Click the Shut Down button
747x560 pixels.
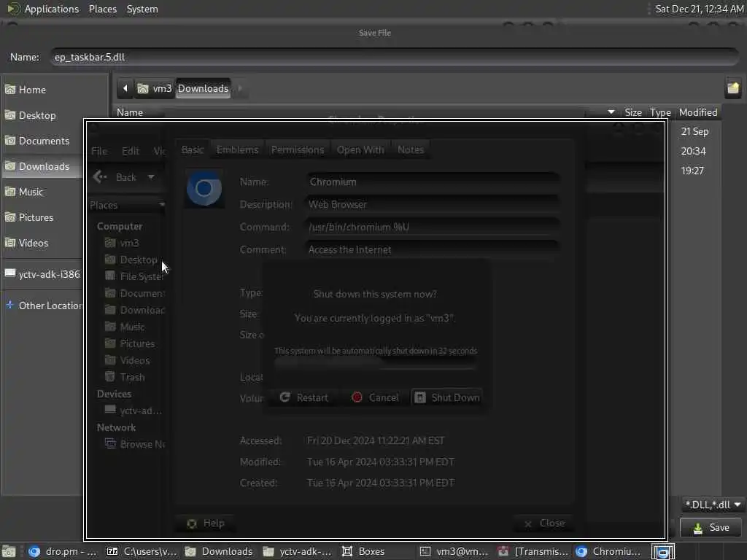point(446,397)
